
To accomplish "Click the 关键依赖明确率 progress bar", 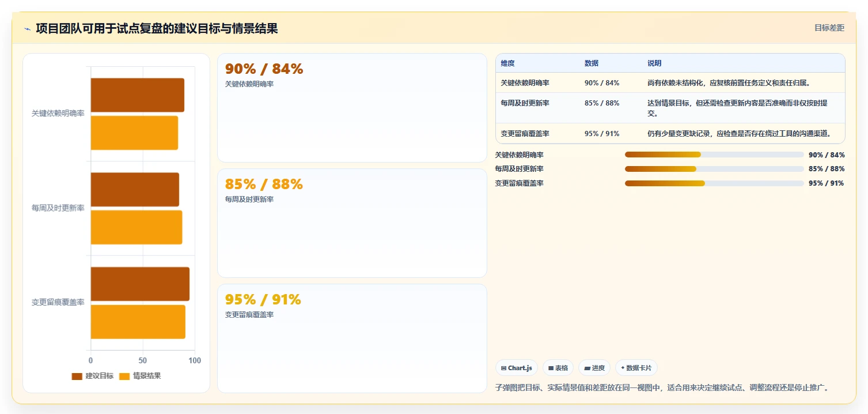I will tap(714, 155).
